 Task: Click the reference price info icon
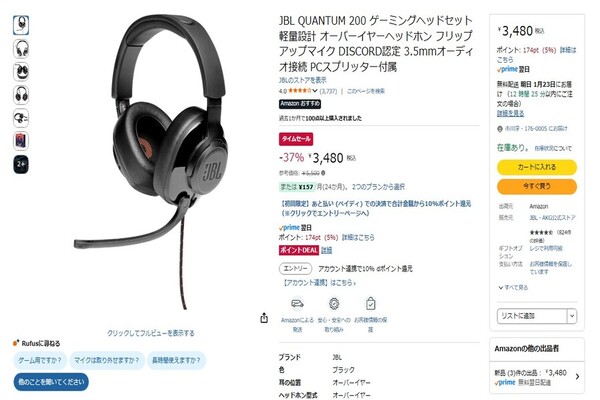point(323,173)
